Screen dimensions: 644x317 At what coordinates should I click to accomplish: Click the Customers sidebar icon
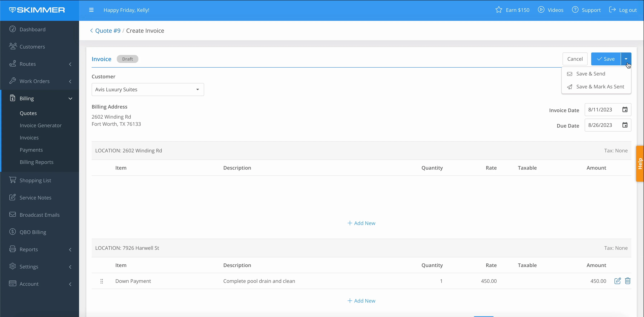pos(12,46)
